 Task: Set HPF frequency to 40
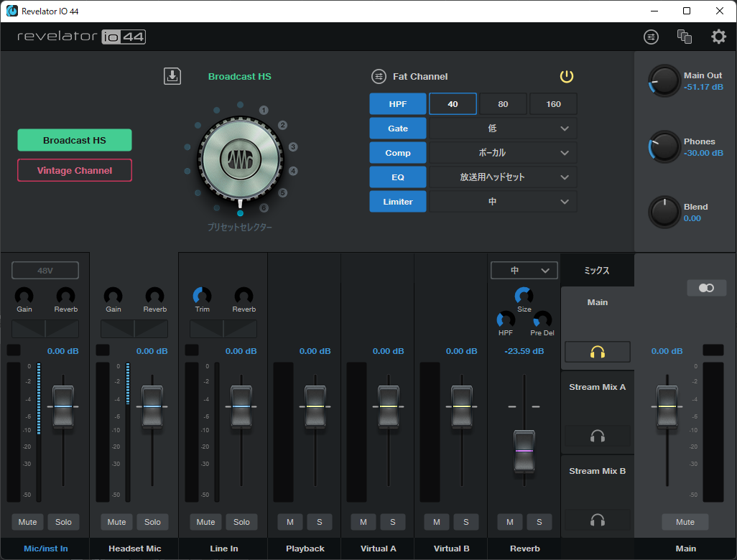click(453, 104)
